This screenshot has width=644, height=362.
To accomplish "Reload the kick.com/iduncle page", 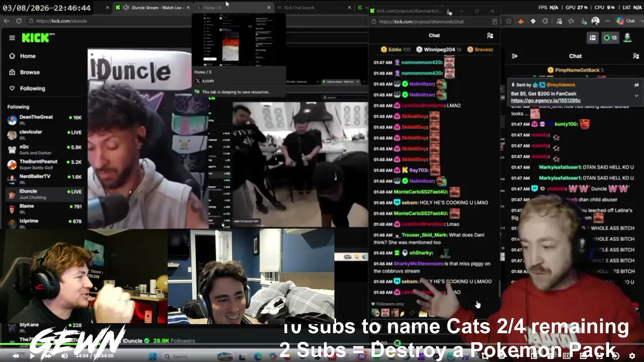I will (19, 21).
